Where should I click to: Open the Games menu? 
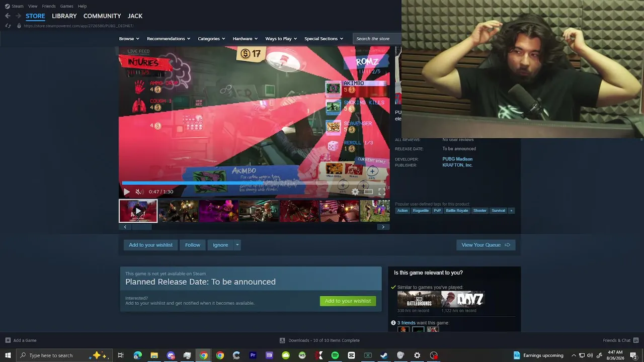pos(66,6)
